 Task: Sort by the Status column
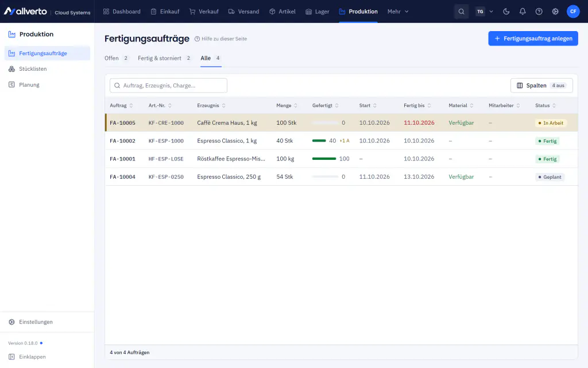coord(546,106)
